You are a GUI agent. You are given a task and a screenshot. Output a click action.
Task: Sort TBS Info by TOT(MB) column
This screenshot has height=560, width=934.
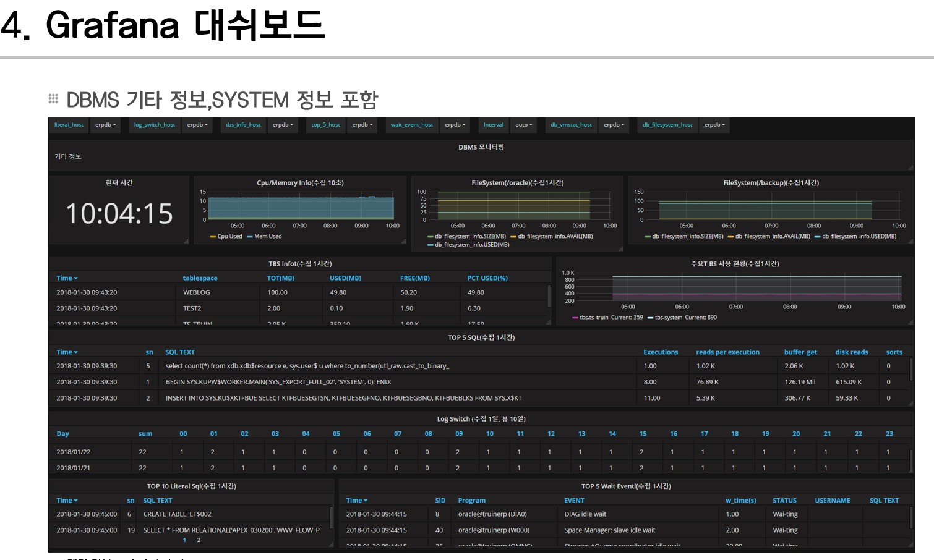pyautogui.click(x=280, y=278)
